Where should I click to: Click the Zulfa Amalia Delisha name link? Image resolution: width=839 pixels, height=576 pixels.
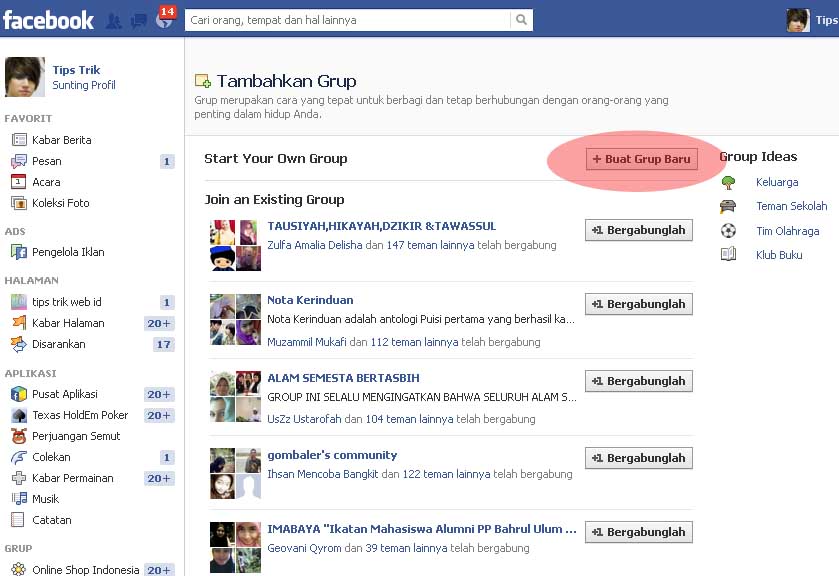tap(315, 245)
